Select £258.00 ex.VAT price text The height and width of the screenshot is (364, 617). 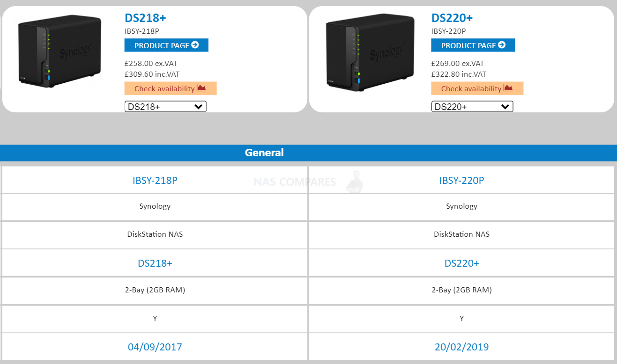tap(151, 63)
